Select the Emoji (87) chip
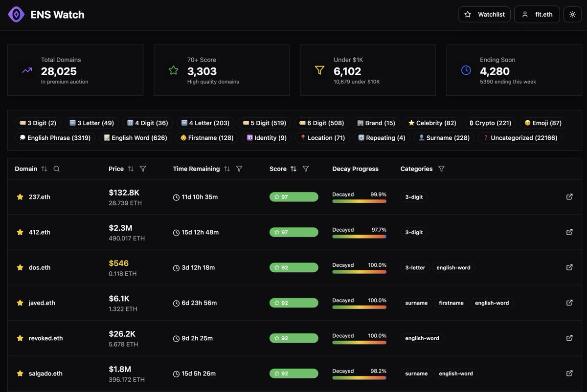Image resolution: width=587 pixels, height=392 pixels. tap(543, 123)
